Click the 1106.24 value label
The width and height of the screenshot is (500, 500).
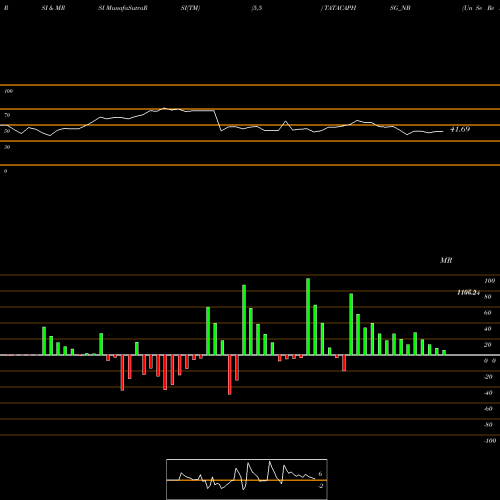469,292
